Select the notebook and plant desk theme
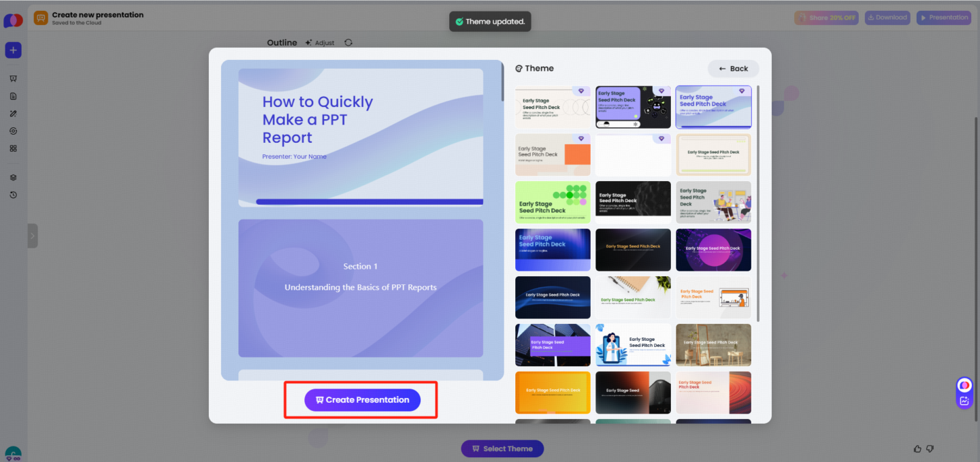Screen dimensions: 980x462 (x=633, y=297)
